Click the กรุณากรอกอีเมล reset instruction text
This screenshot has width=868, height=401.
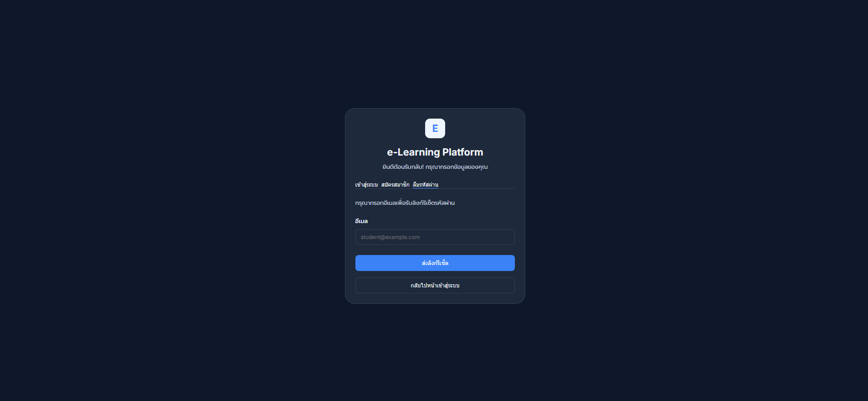coord(405,203)
